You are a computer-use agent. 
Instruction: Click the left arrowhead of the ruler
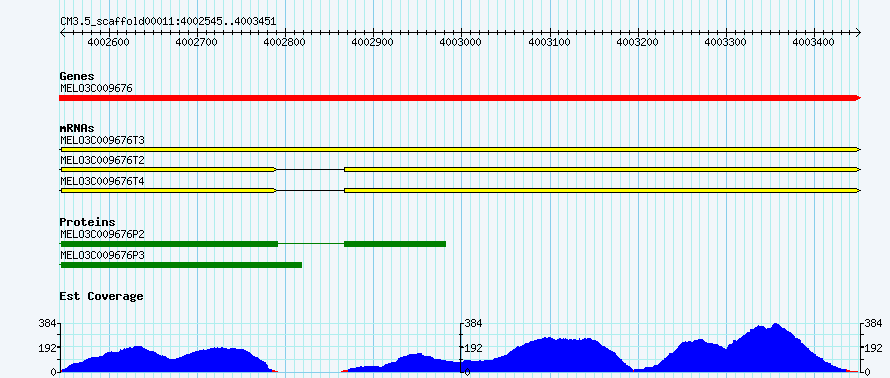62,32
